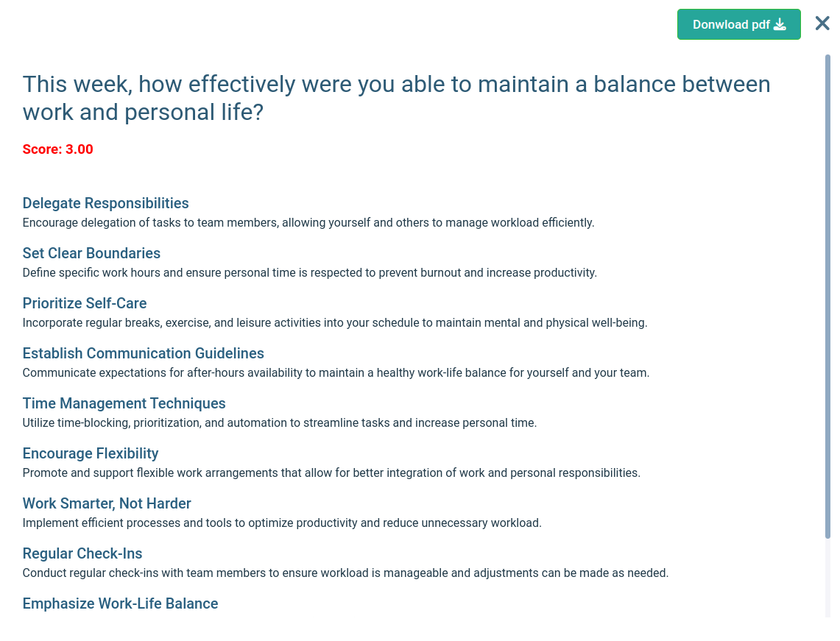Screen dimensions: 840x641
Task: Click the download arrow icon in button
Action: click(780, 24)
